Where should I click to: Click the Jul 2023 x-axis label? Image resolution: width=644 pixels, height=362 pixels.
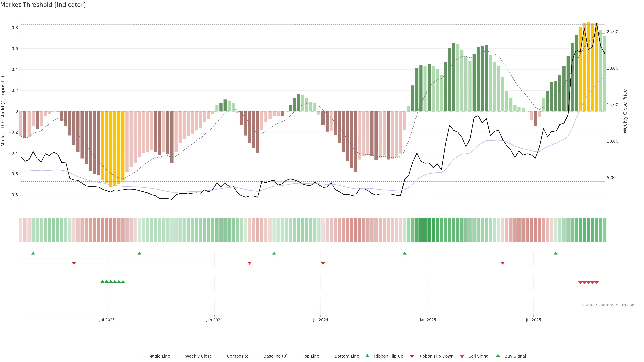107,320
